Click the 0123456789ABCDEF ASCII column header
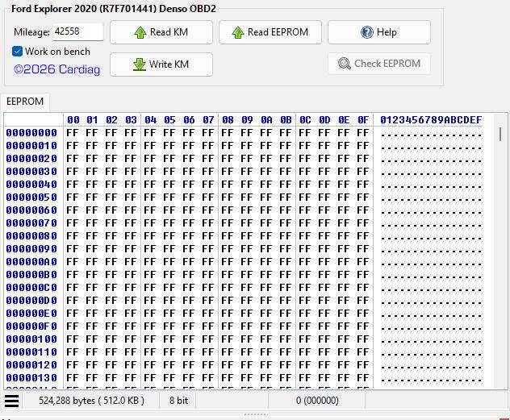Image resolution: width=510 pixels, height=420 pixels. (430, 120)
